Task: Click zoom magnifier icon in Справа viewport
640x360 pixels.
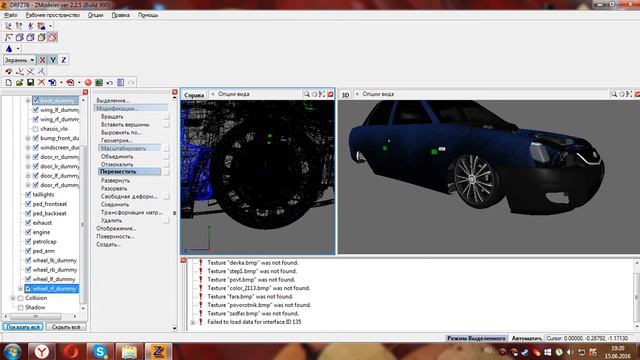Action: coord(307,94)
